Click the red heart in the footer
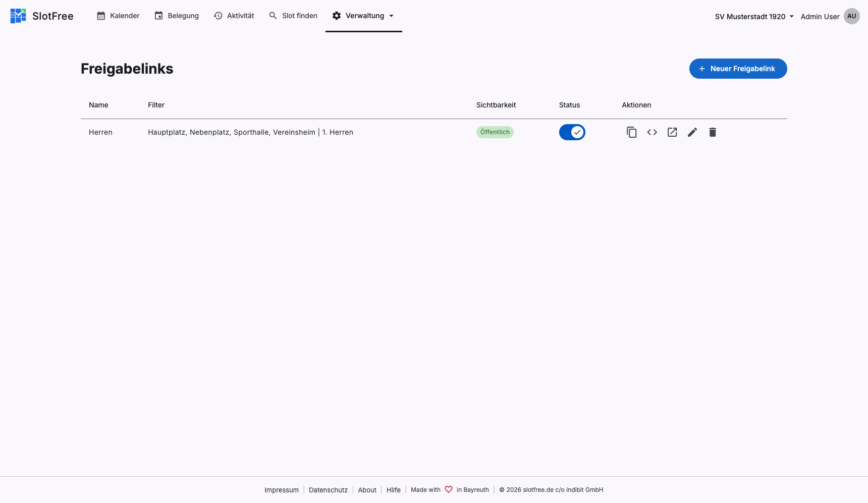The height and width of the screenshot is (503, 868). (449, 489)
